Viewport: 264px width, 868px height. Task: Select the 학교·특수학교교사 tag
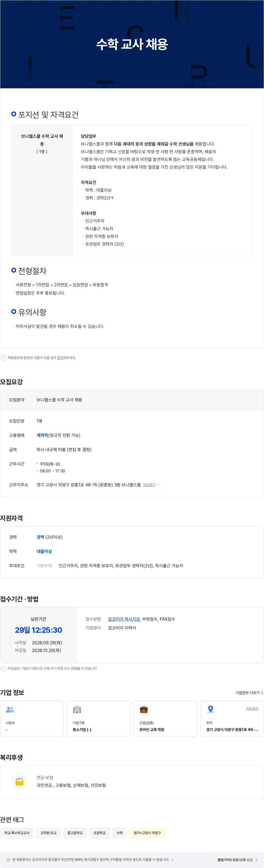click(17, 833)
